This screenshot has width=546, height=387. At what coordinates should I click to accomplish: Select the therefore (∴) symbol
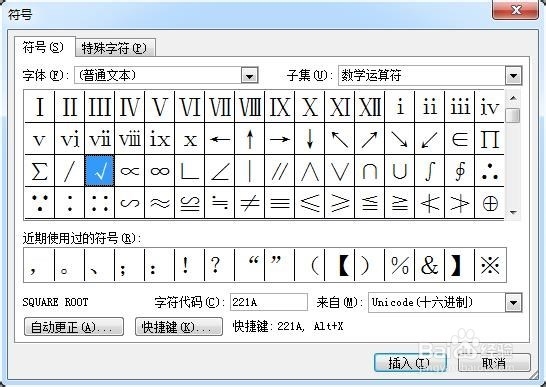coord(490,171)
